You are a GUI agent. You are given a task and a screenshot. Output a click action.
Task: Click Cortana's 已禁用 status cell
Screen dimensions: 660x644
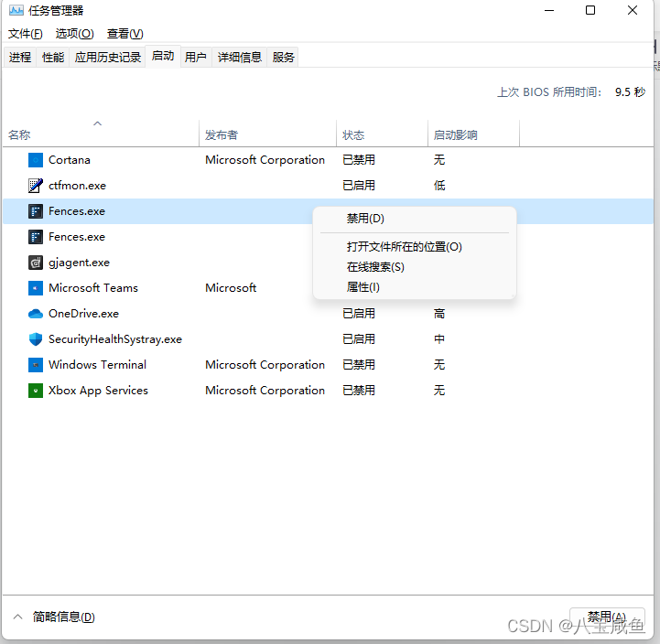[x=359, y=160]
